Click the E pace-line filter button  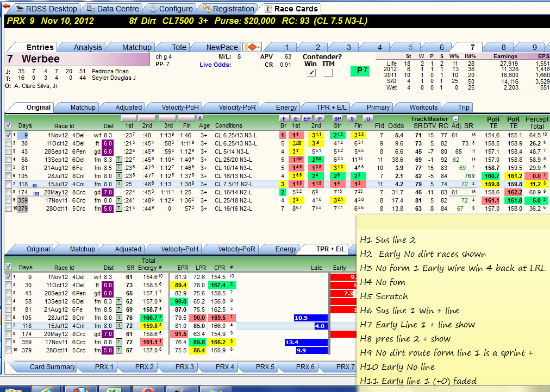click(296, 118)
